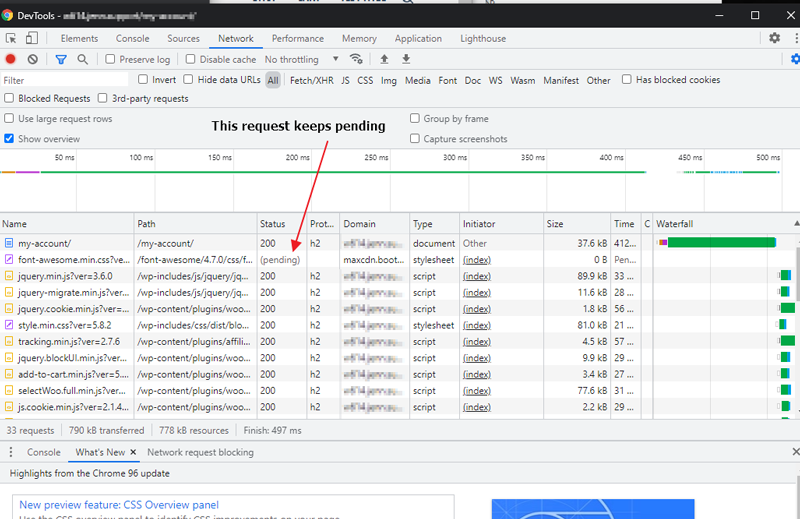Image resolution: width=800 pixels, height=519 pixels.
Task: Filter requests by Fetch/XHR type
Action: (312, 80)
